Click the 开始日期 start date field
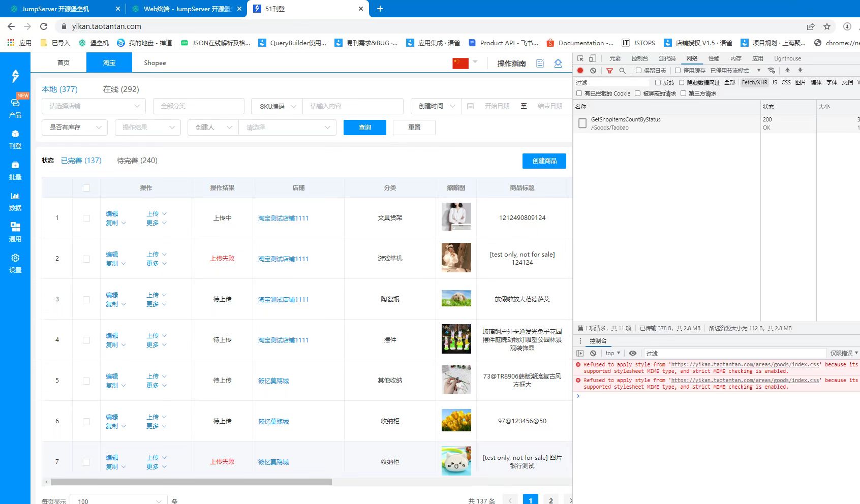The image size is (860, 504). pyautogui.click(x=497, y=106)
